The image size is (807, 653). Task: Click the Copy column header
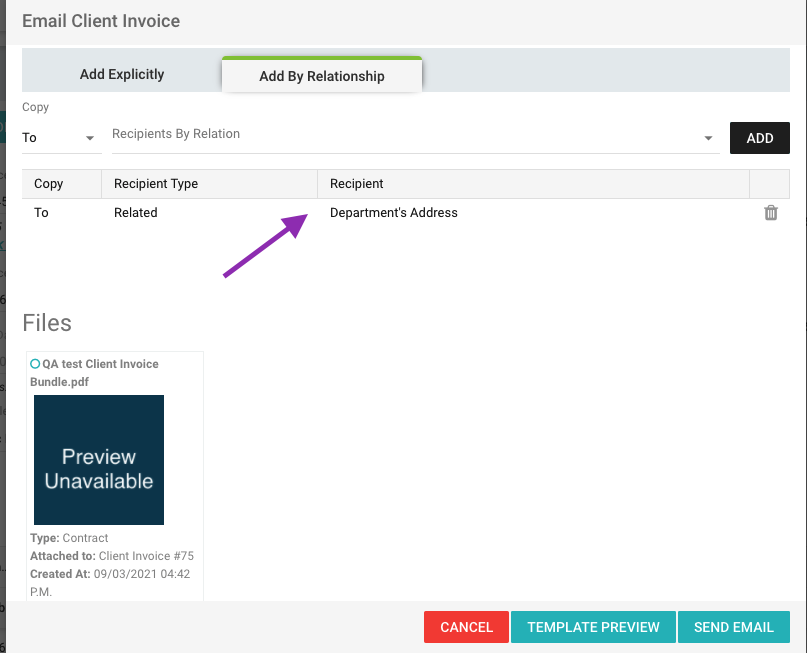(x=49, y=184)
